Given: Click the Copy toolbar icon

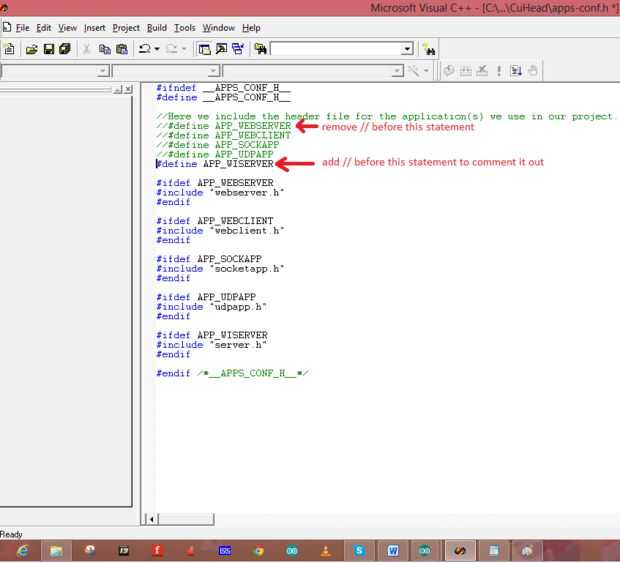Looking at the screenshot, I should 105,49.
